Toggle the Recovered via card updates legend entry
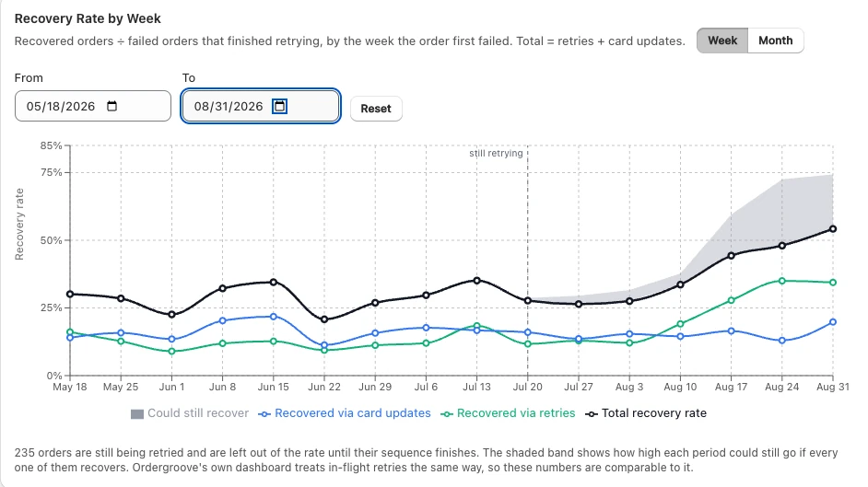 (x=345, y=413)
